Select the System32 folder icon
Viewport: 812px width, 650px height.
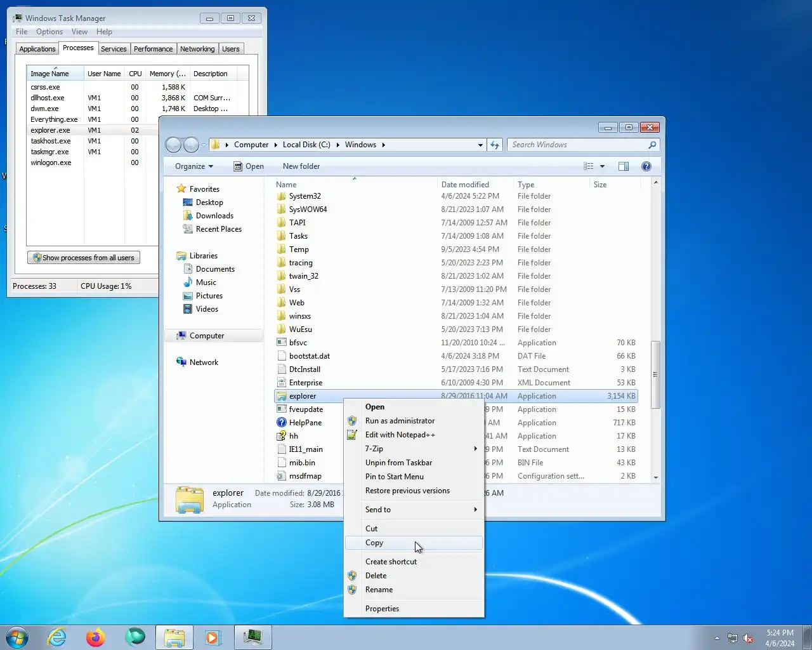pos(282,196)
